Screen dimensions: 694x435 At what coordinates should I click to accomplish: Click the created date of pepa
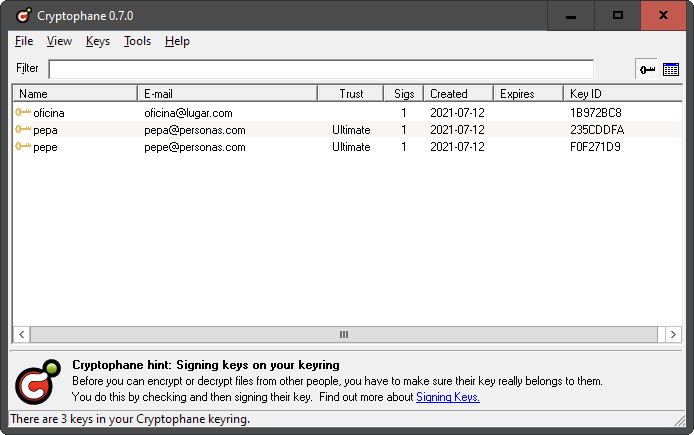pyautogui.click(x=457, y=130)
